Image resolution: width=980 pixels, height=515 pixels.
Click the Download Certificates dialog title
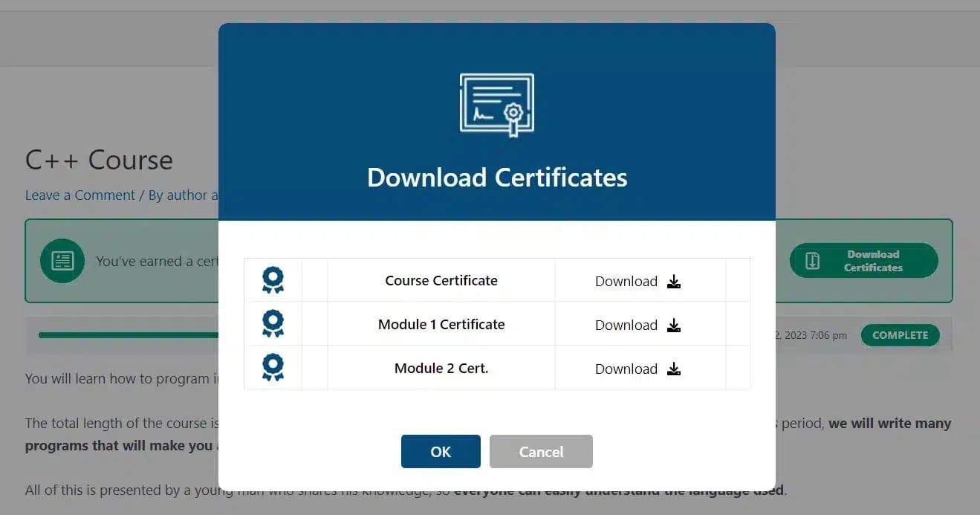pyautogui.click(x=497, y=178)
